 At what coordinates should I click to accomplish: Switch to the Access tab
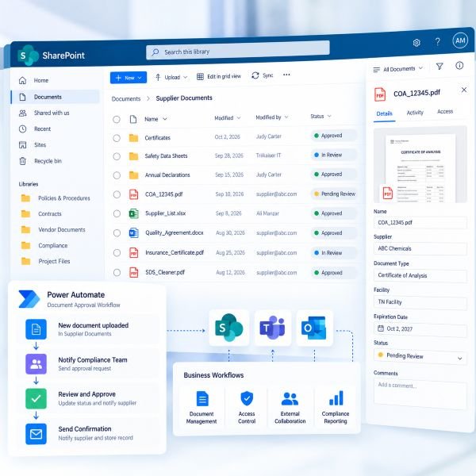pyautogui.click(x=445, y=111)
